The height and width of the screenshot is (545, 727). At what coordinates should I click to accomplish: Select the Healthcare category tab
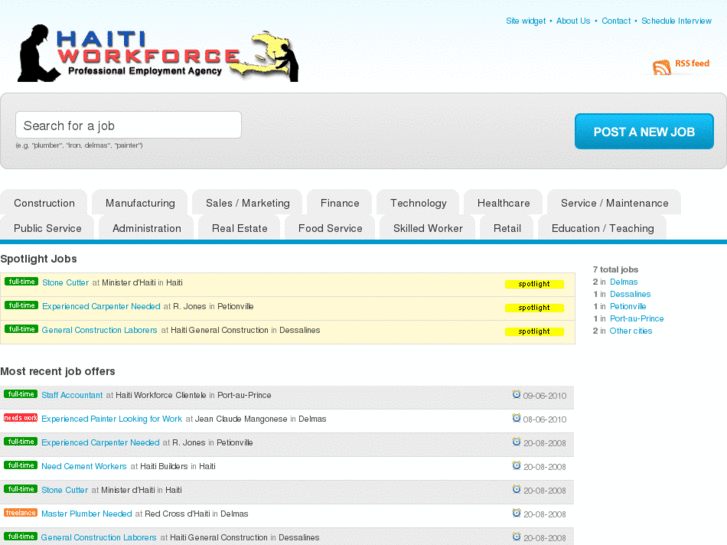pos(504,203)
